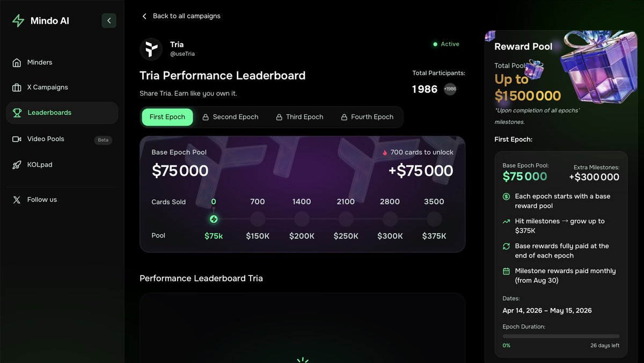Go back to all campaigns
This screenshot has width=644, height=363.
(x=181, y=16)
